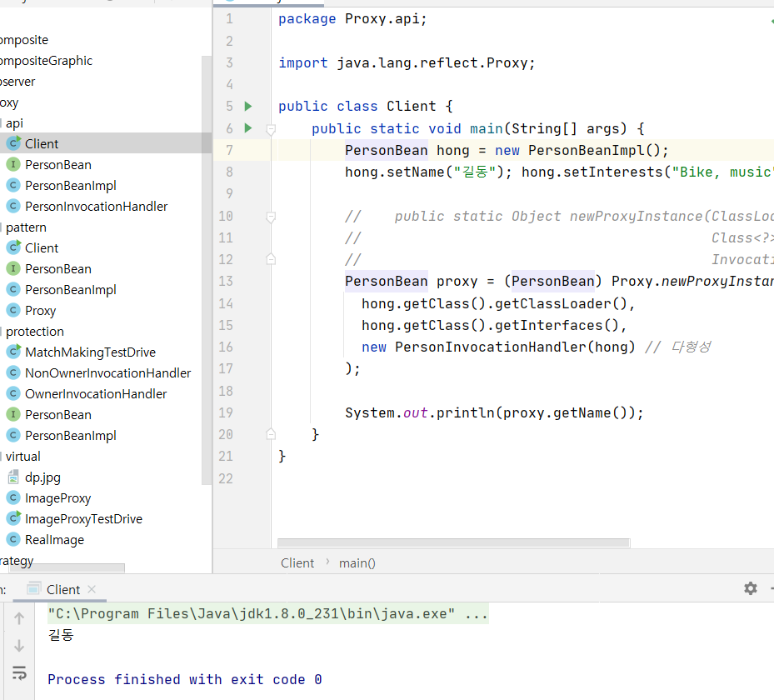The height and width of the screenshot is (700, 774).
Task: Toggle fold end marker at line 12
Action: [x=271, y=259]
